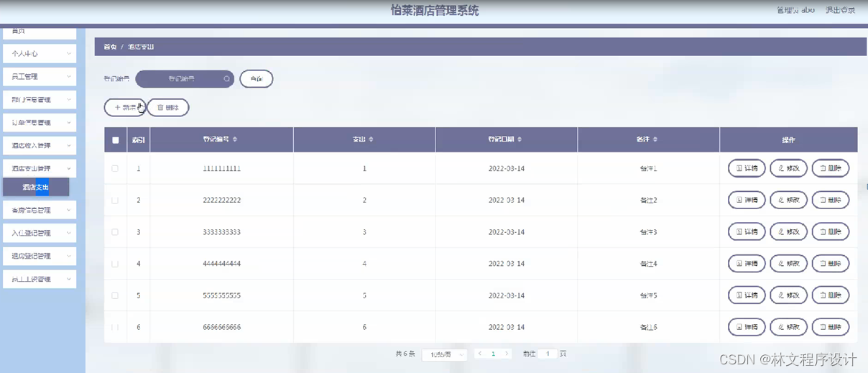Image resolution: width=868 pixels, height=373 pixels.
Task: Click the 新增 add button
Action: 125,107
